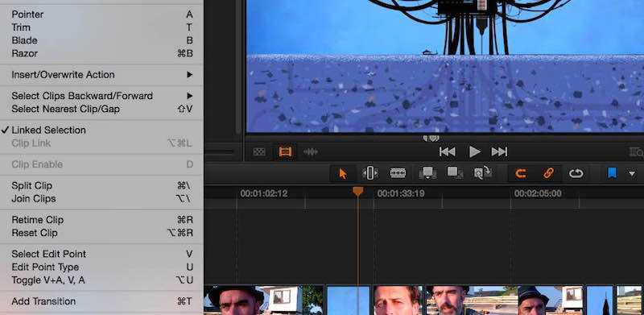Select the clip showing the white trailer

264,300
